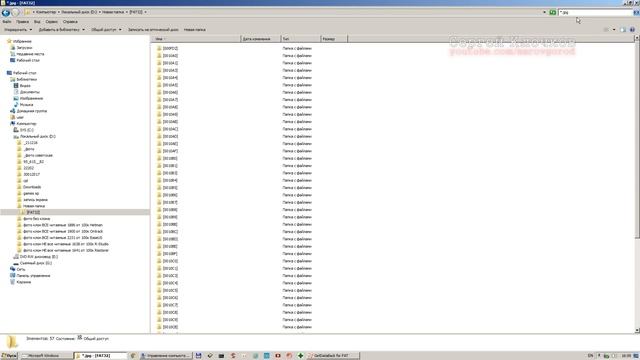640x360 pixels.
Task: Click the Новая папка toolbar button
Action: point(195,30)
